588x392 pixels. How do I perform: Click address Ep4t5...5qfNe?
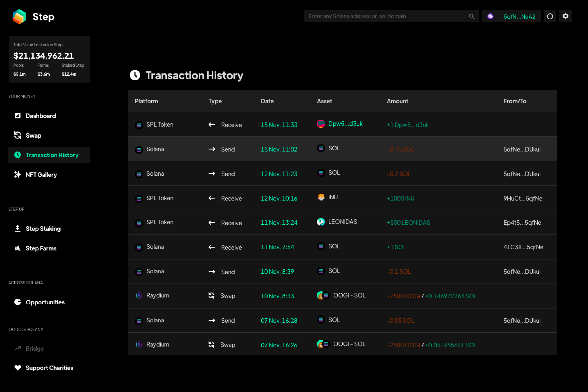[x=522, y=222]
